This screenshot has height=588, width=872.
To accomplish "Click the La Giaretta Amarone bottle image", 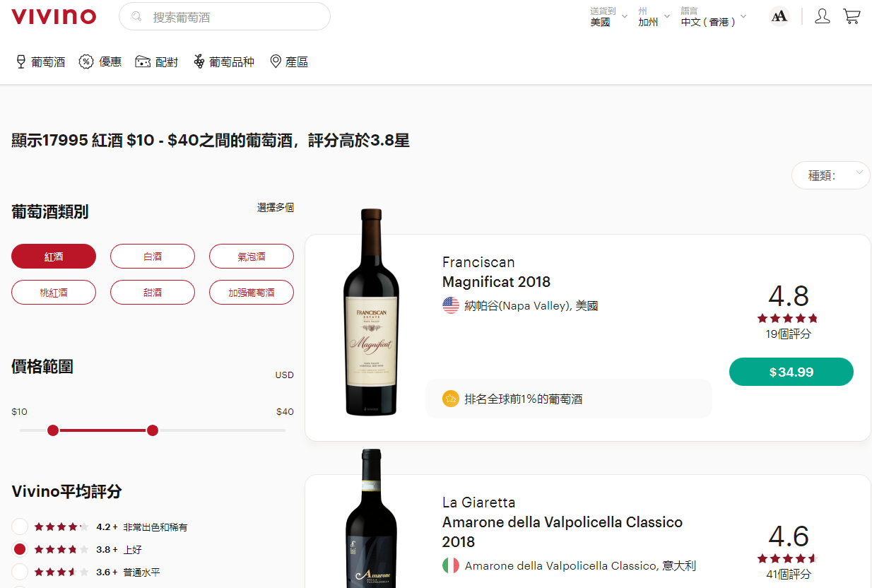I will [371, 518].
